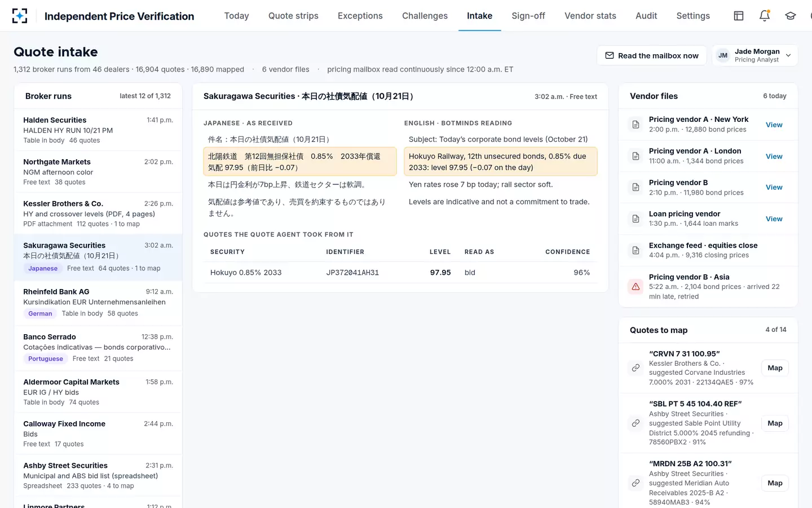Screen dimensions: 812x508
Task: Click document icon for Pricing vendor A London
Action: click(636, 156)
